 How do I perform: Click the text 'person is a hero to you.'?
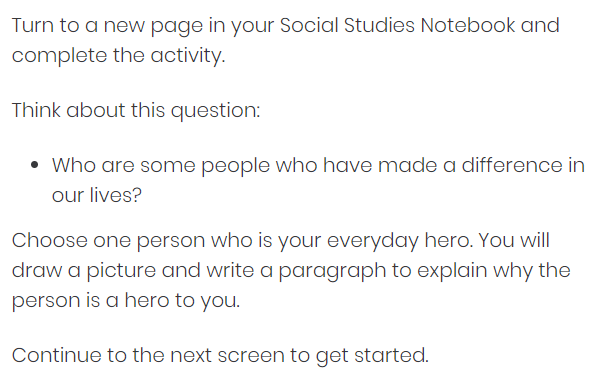pyautogui.click(x=126, y=301)
